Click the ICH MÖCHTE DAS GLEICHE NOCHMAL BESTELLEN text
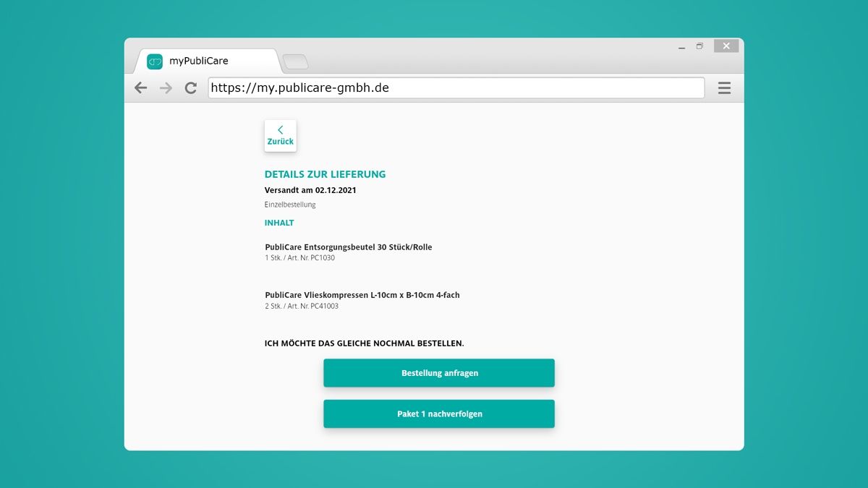 click(x=365, y=343)
